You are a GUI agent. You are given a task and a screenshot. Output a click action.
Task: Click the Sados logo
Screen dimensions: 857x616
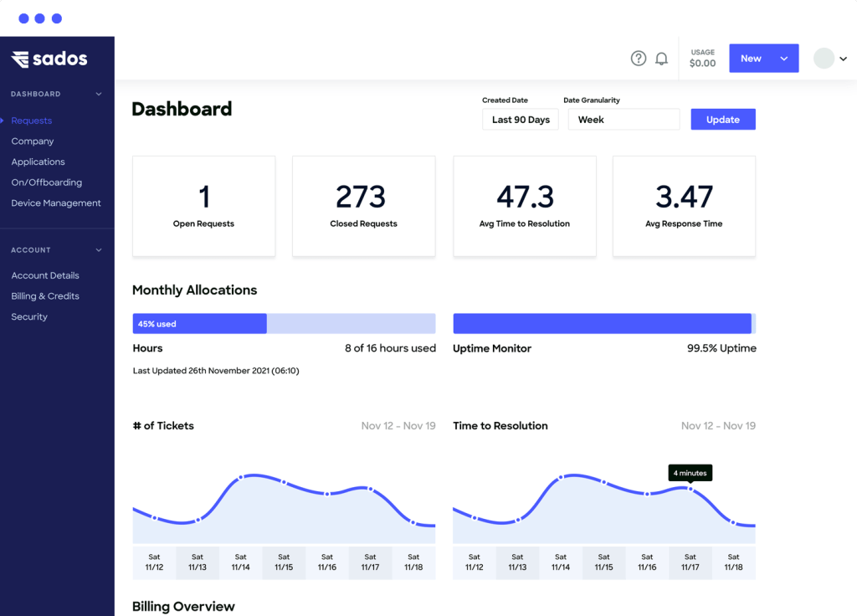tap(49, 59)
